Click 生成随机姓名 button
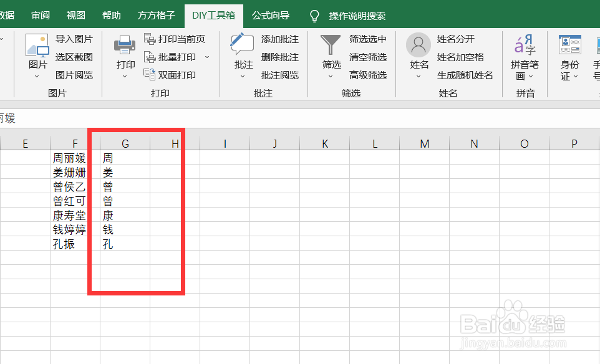The width and height of the screenshot is (600, 364). click(x=465, y=75)
